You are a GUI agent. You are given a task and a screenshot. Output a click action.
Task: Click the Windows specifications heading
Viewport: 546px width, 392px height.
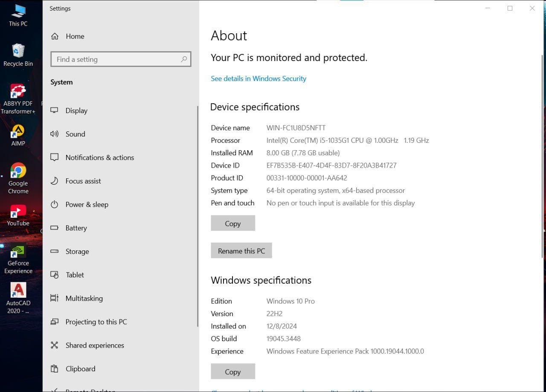pyautogui.click(x=261, y=280)
